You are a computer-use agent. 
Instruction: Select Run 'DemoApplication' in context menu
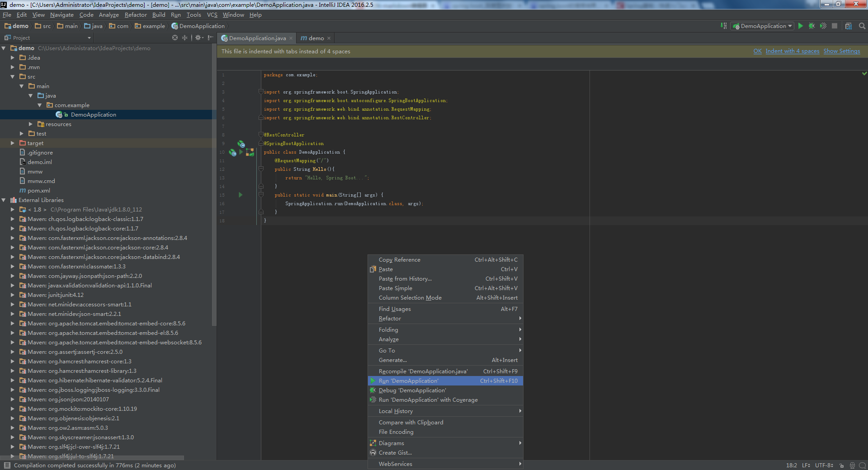tap(445, 381)
